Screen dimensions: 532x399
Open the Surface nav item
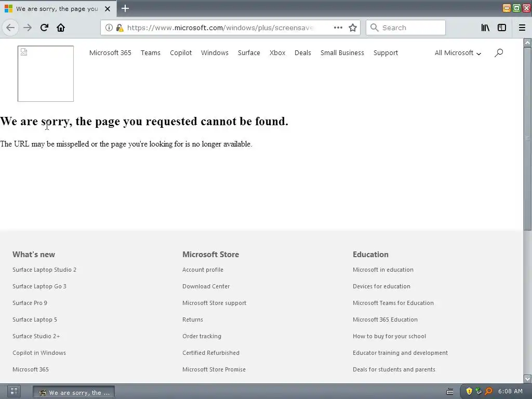click(249, 53)
